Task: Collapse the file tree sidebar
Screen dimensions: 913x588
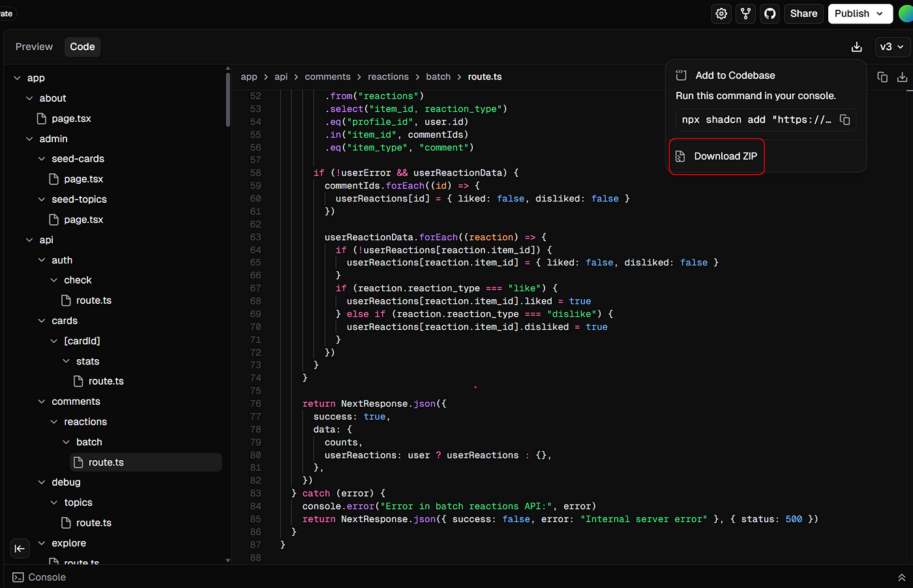Action: pos(20,548)
